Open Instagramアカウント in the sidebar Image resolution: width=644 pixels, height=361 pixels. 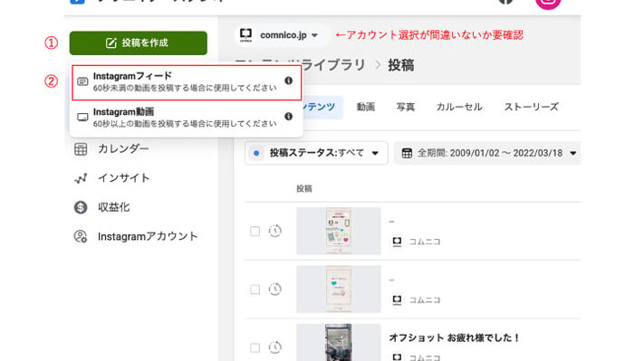(148, 237)
